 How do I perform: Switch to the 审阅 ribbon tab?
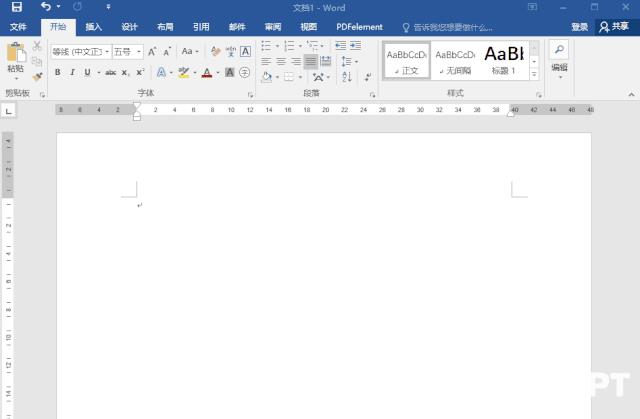273,27
